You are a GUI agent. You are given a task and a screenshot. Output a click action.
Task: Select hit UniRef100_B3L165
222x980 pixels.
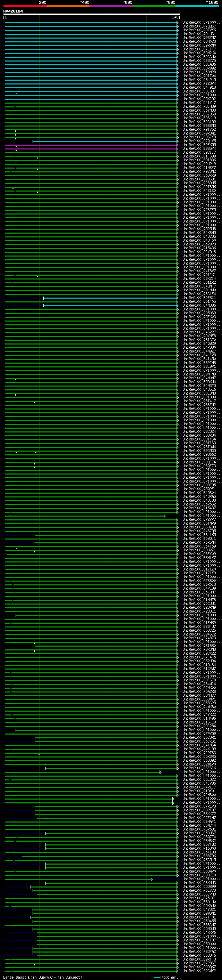point(199,535)
